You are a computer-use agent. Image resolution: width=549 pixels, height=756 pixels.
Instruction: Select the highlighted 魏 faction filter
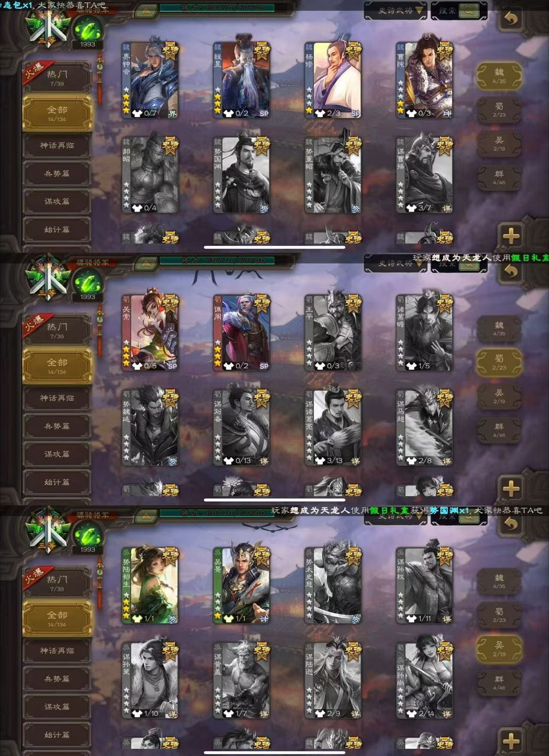pos(499,76)
